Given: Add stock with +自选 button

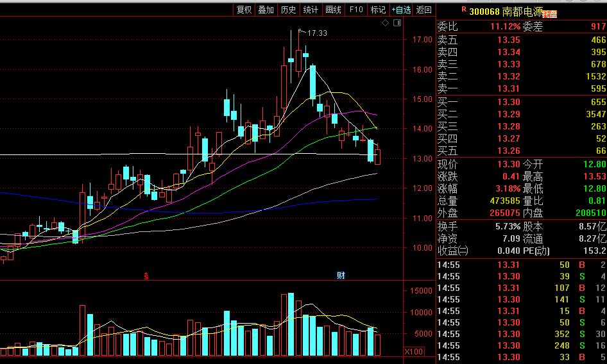Looking at the screenshot, I should 401,10.
